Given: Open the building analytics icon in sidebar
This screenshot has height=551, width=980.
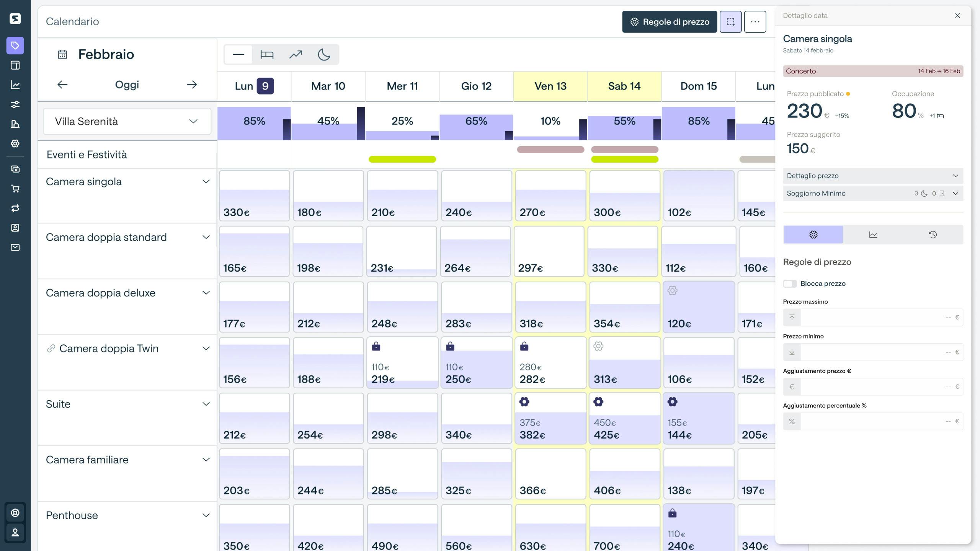Looking at the screenshot, I should (x=15, y=124).
